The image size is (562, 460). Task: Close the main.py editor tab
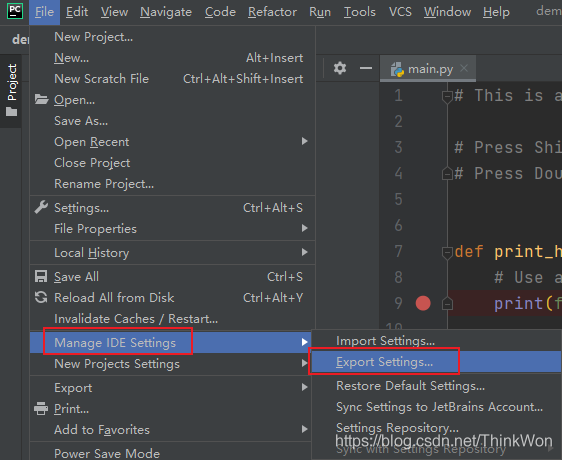[464, 68]
